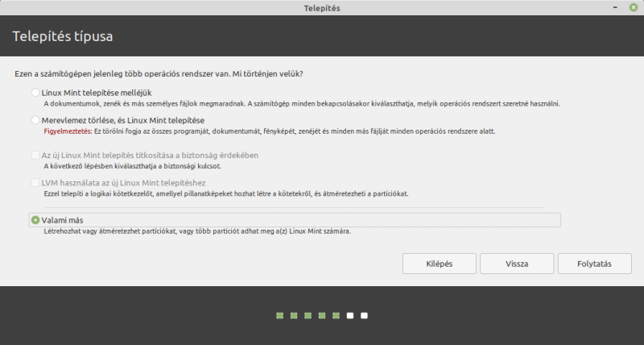Click the 'Telepítés' title bar text
Screen dimensions: 644x345
(322, 8)
